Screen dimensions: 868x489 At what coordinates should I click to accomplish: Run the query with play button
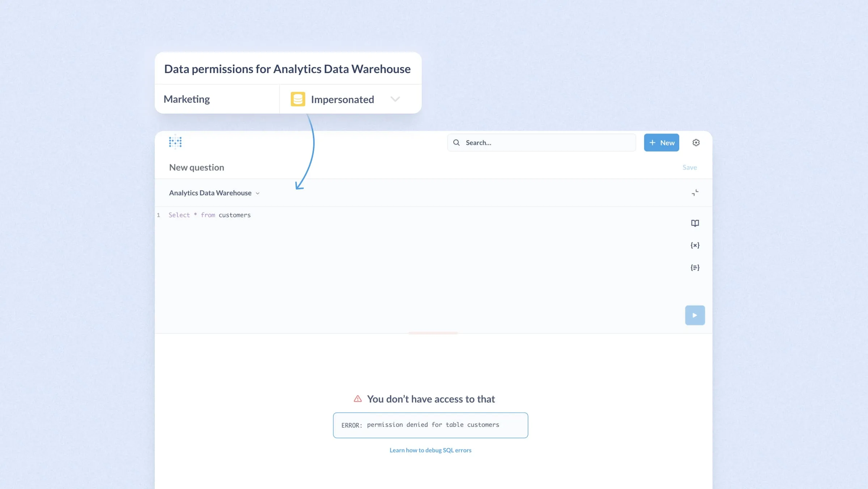tap(695, 315)
